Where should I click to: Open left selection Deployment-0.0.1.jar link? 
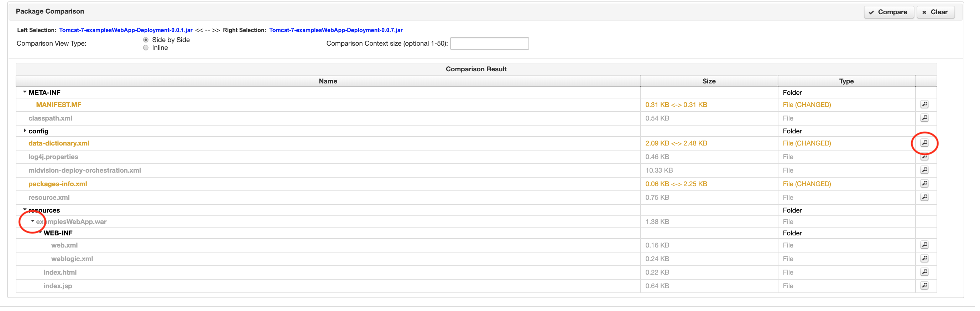click(126, 30)
